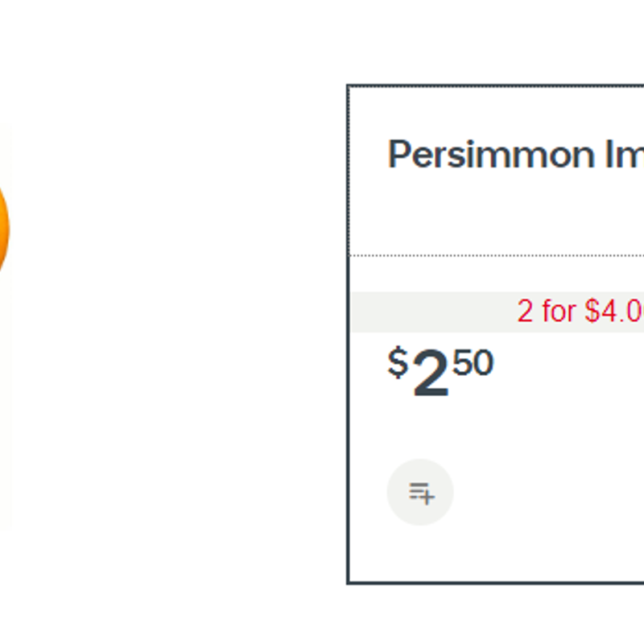Select the red '2 for $4.0' promo text
Screen dimensions: 644x644
580,311
